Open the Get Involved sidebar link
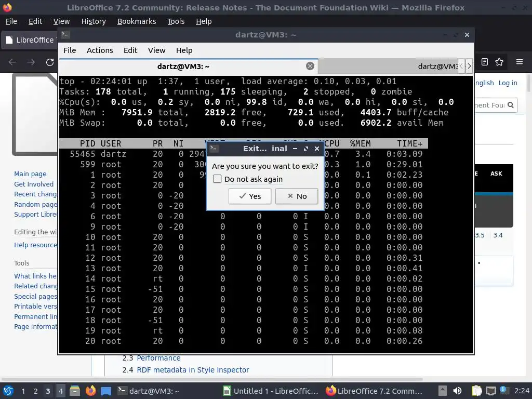532x399 pixels. click(x=34, y=184)
